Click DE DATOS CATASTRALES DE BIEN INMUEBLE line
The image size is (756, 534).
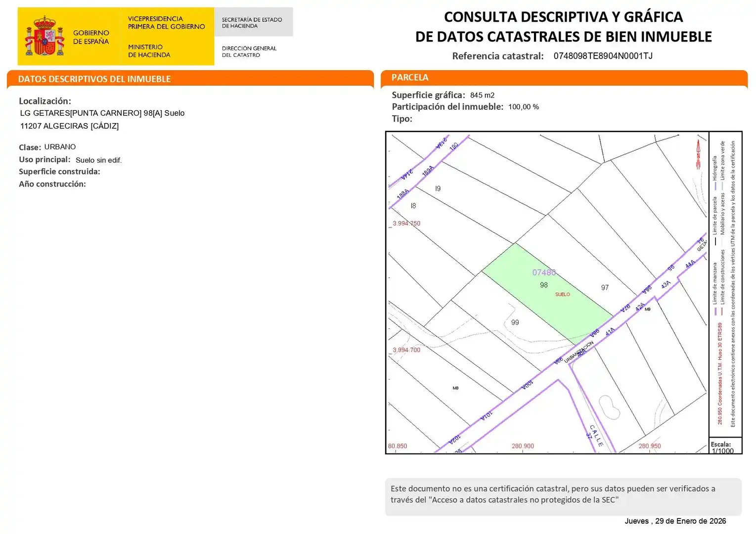coord(563,37)
